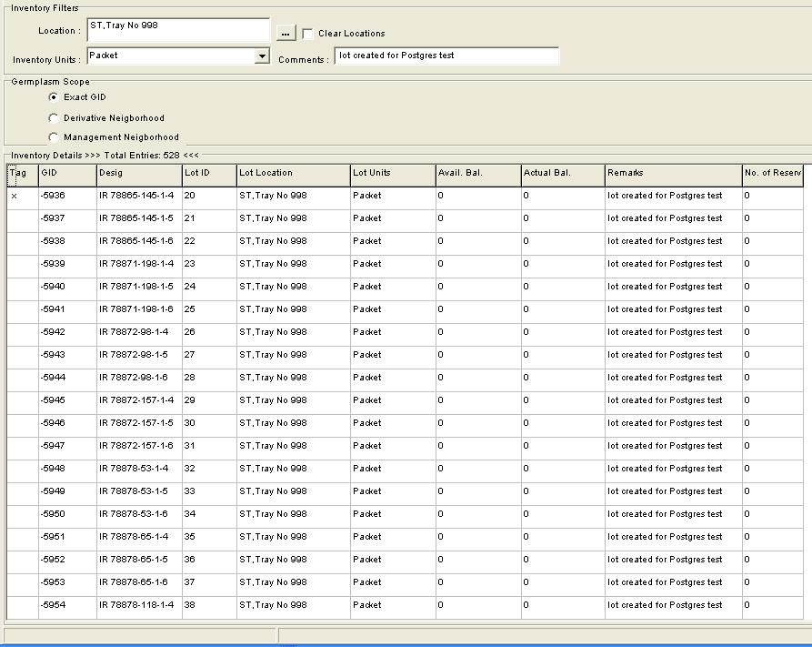This screenshot has width=812, height=647.
Task: Click Remarks cell in row -5950
Action: point(674,517)
